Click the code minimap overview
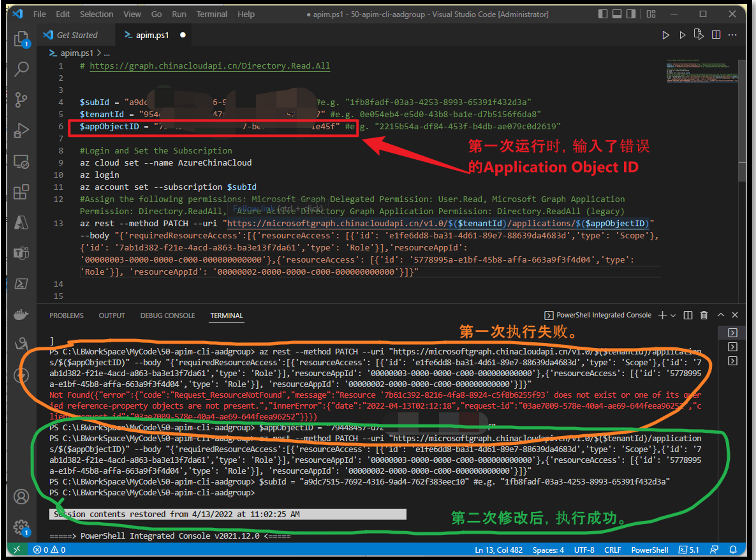Viewport: 756px width, 560px height. coord(702,71)
